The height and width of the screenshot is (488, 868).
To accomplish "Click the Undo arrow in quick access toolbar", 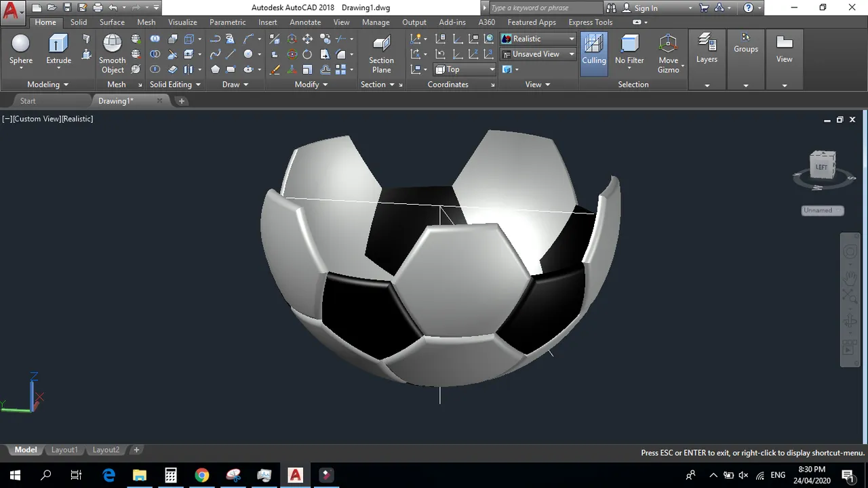I will [x=113, y=8].
